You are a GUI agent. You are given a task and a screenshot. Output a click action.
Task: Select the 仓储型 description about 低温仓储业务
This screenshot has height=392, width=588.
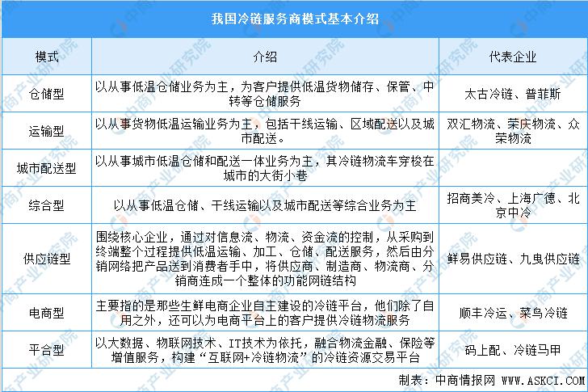265,94
